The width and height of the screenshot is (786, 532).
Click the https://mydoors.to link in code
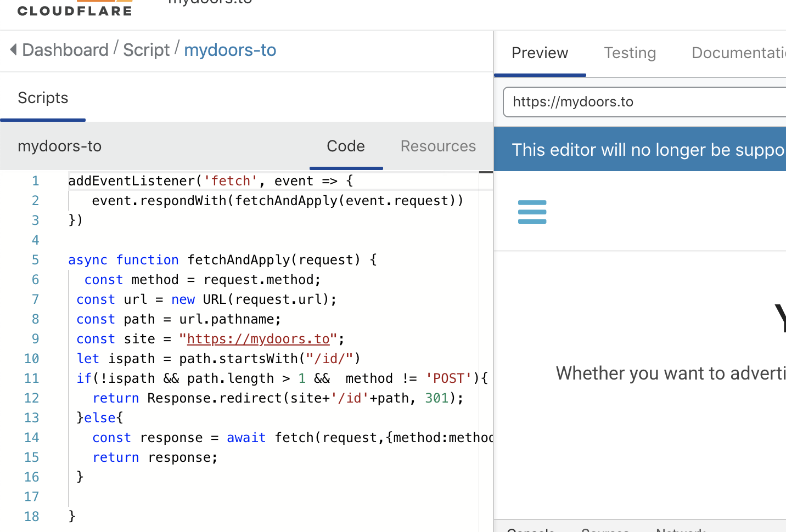tap(258, 339)
